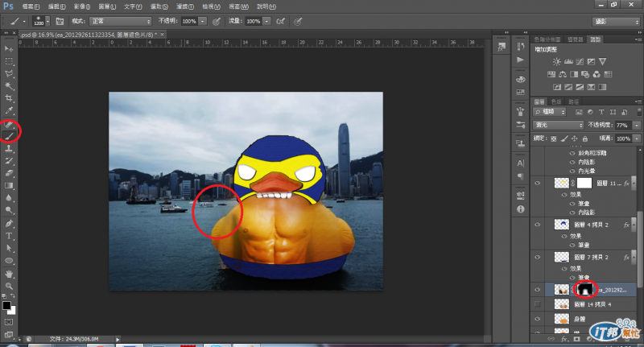Open the 濾鏡 menu
Image resolution: width=644 pixels, height=347 pixels.
pos(185,6)
